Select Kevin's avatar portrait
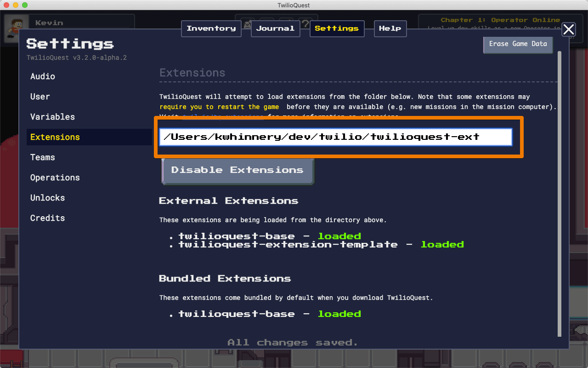This screenshot has height=368, width=588. tap(15, 22)
